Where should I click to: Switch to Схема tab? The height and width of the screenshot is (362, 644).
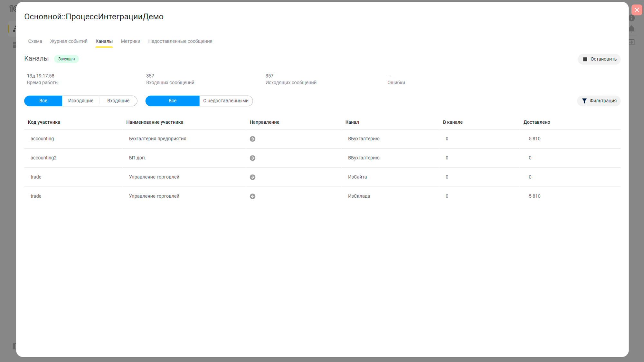(35, 41)
